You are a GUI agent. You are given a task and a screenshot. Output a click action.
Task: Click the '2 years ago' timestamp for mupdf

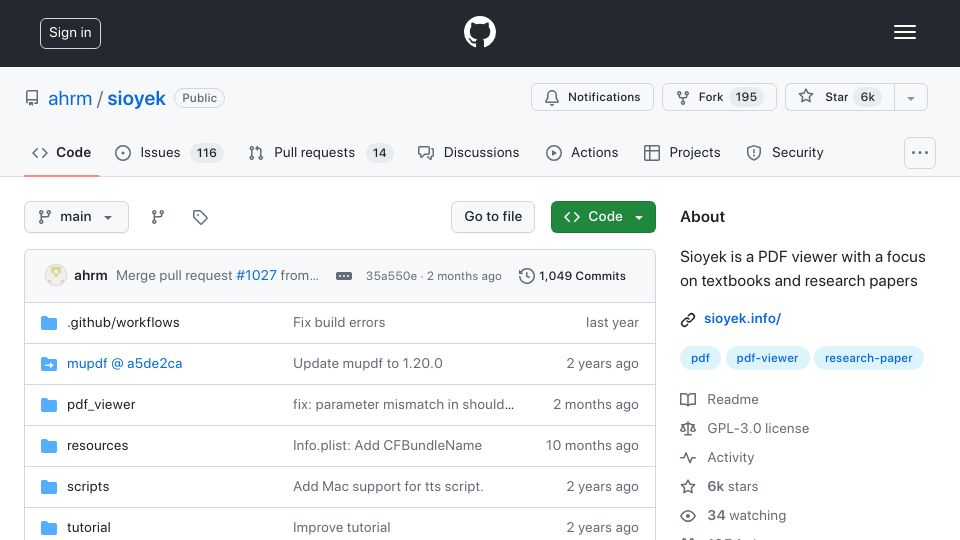(602, 364)
